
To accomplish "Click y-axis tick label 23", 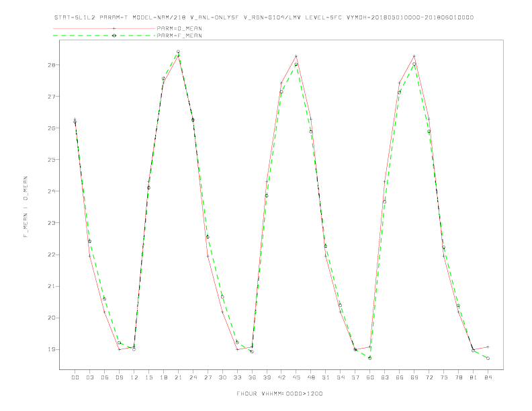I will [x=52, y=223].
